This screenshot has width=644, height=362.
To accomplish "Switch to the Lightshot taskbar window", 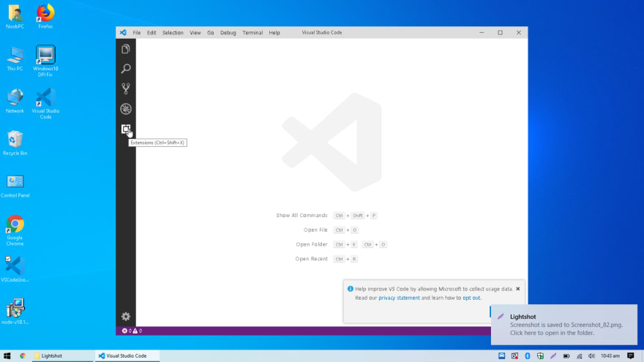I will click(x=62, y=356).
